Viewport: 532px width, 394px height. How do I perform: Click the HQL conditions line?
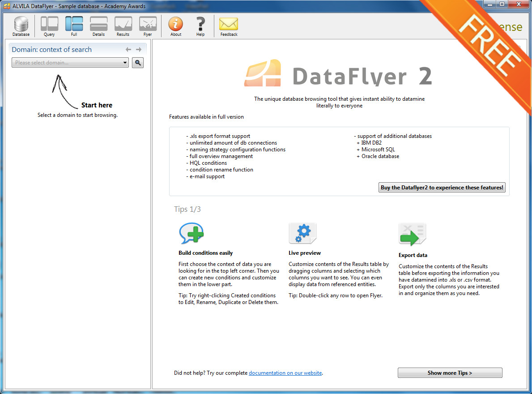(207, 163)
